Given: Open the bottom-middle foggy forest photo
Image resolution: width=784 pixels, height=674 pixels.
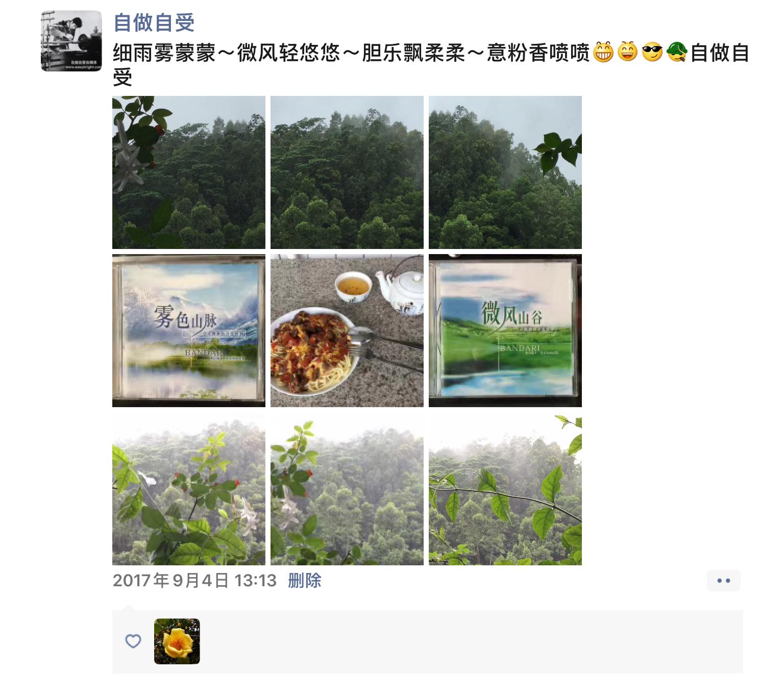Looking at the screenshot, I should pyautogui.click(x=347, y=489).
